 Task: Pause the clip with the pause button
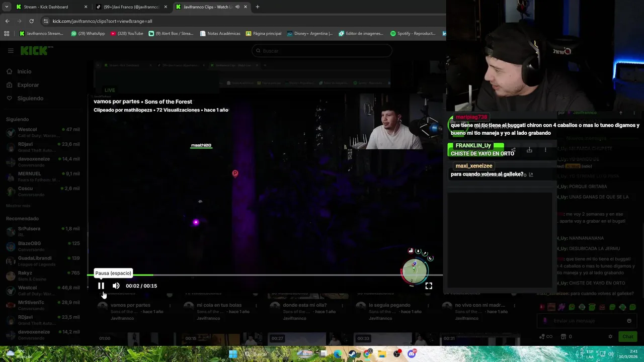pyautogui.click(x=101, y=286)
